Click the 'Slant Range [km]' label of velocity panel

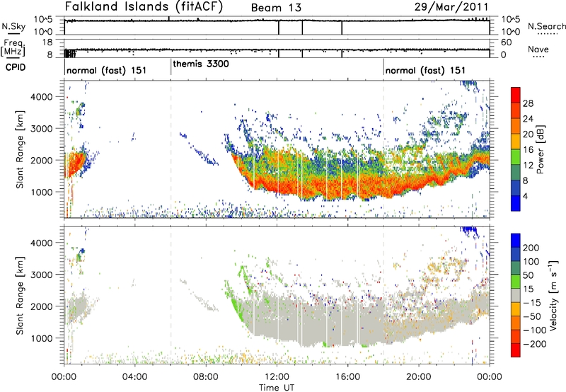point(20,295)
